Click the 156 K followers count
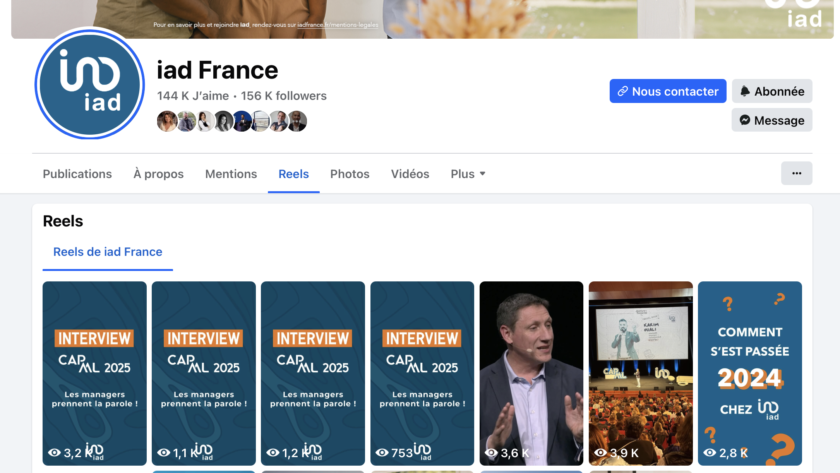This screenshot has height=473, width=840. (x=283, y=96)
